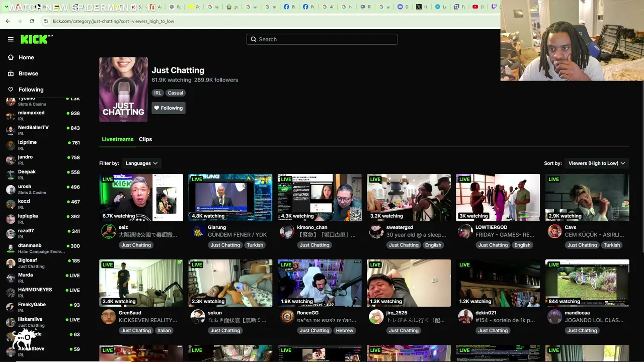The height and width of the screenshot is (362, 644).
Task: Open kimono_chan's stream thumbnail, 4.3K watching
Action: point(319,198)
